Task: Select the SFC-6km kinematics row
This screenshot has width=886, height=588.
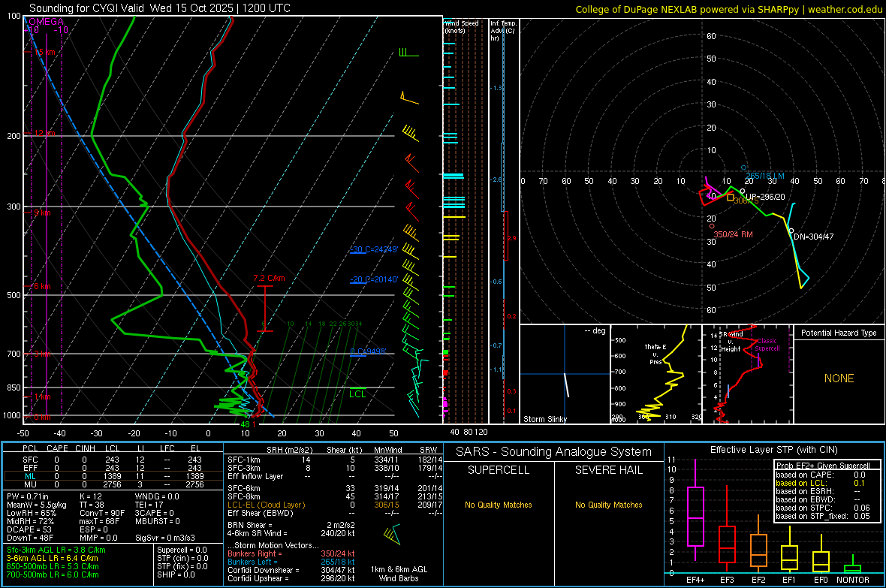Action: tap(335, 488)
